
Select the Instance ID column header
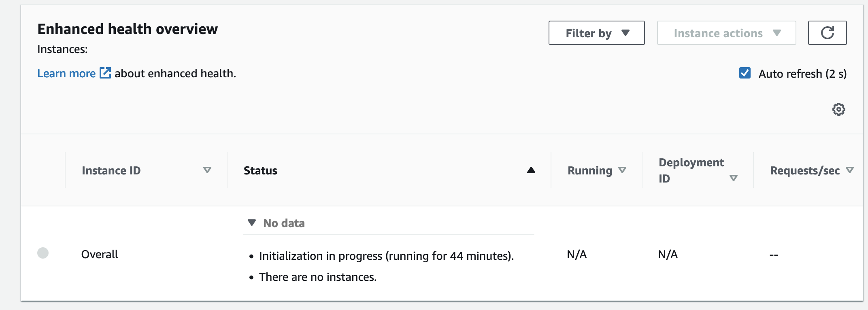(111, 170)
